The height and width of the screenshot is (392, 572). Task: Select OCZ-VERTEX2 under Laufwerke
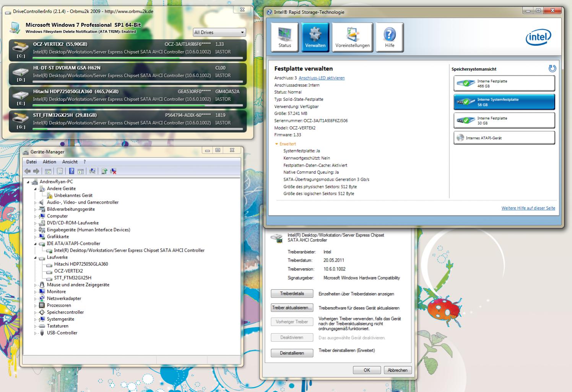click(x=68, y=271)
